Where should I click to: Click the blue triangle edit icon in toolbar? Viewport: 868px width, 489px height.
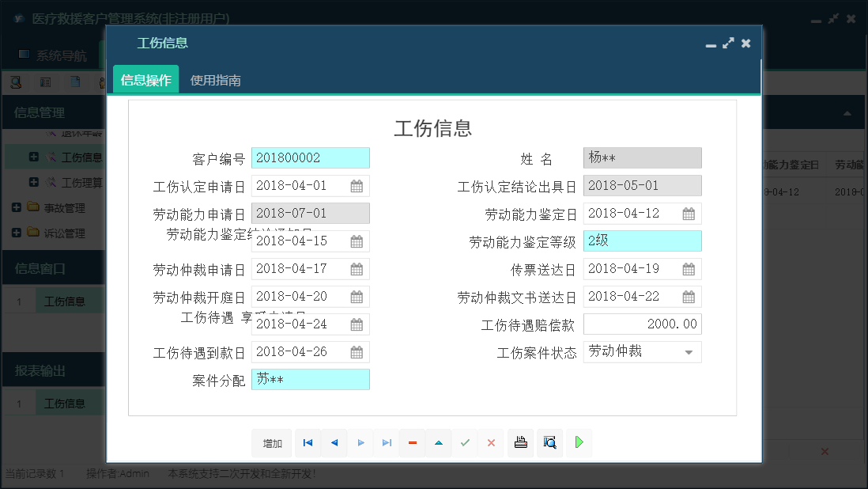[x=439, y=443]
